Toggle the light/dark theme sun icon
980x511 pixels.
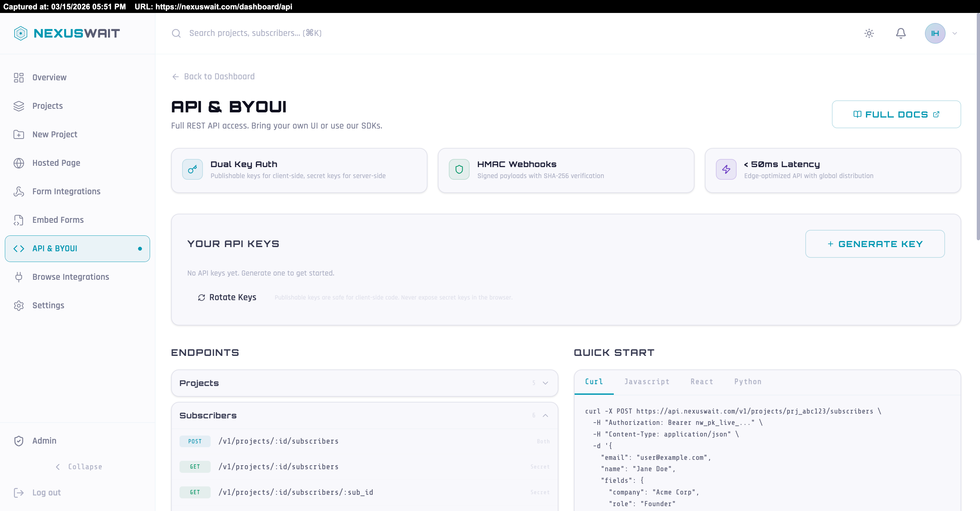coord(869,33)
